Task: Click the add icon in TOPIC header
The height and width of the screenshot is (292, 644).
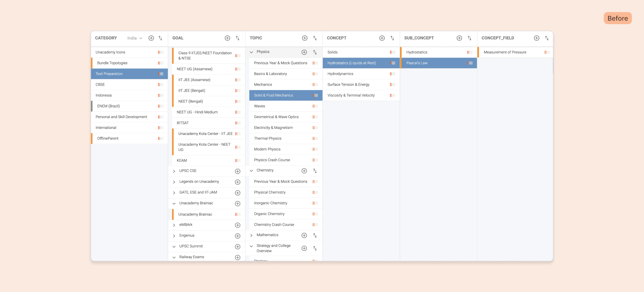Action: point(305,38)
